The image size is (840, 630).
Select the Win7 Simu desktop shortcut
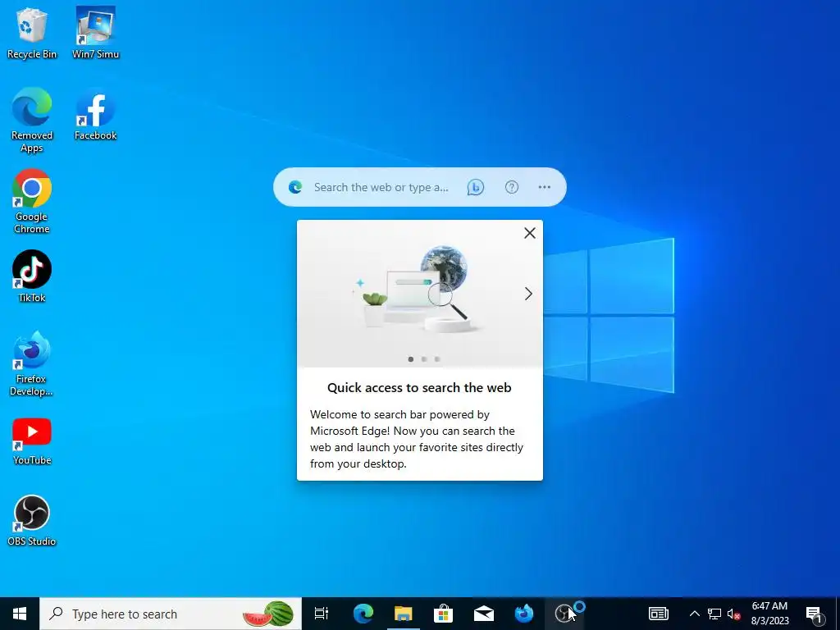click(95, 33)
